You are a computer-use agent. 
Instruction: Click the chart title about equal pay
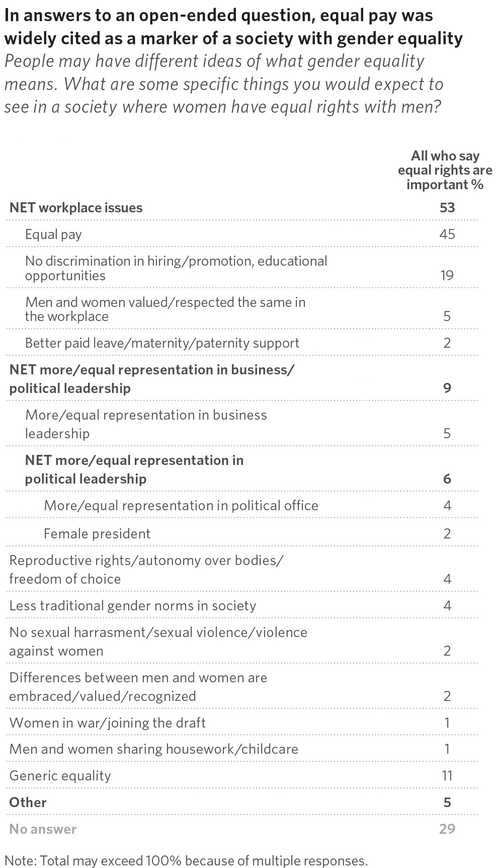click(x=234, y=27)
